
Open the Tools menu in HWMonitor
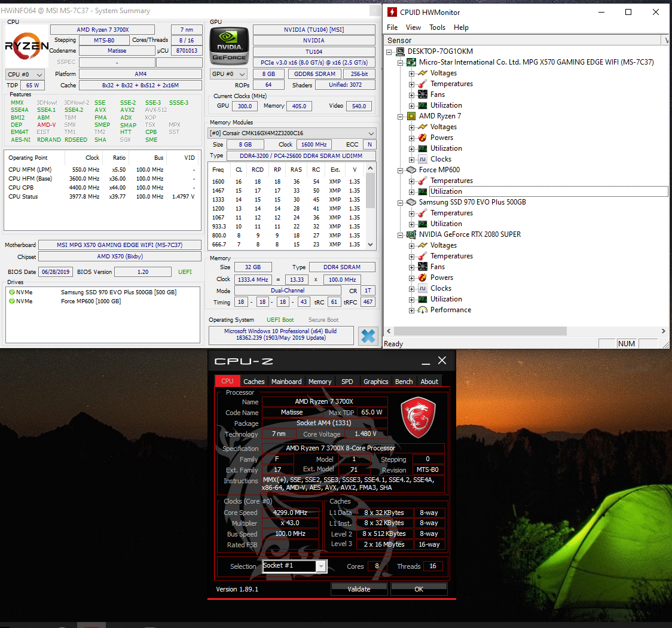[437, 28]
